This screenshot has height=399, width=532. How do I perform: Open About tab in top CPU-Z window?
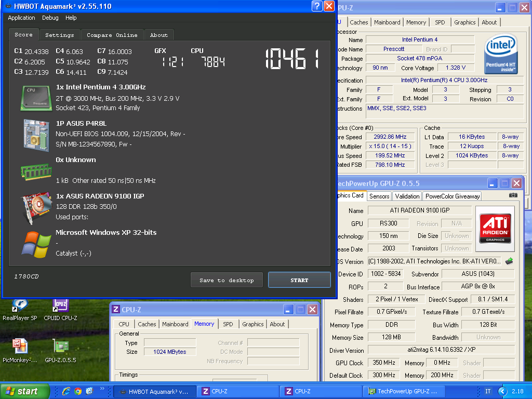(489, 22)
